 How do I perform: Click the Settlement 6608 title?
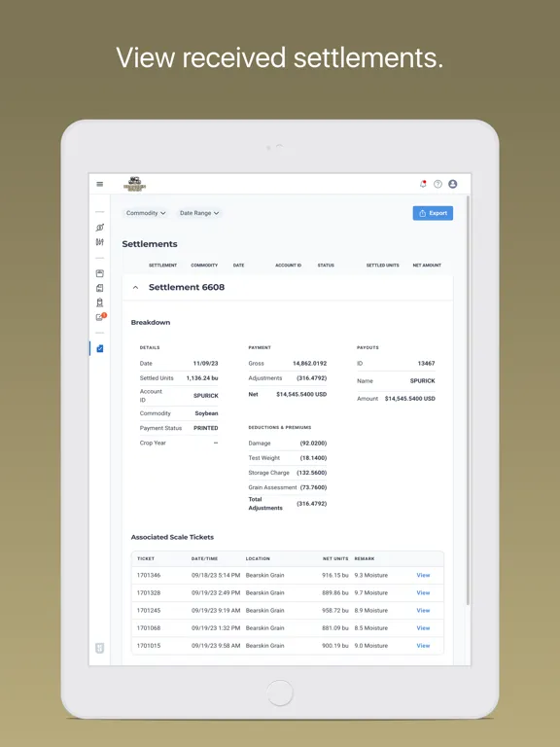(187, 287)
